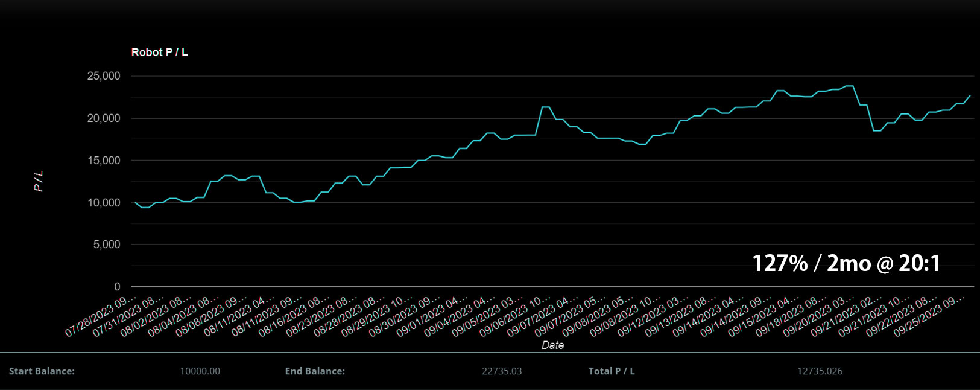Click the Start Balance label
Image resolution: width=980 pixels, height=390 pixels.
(42, 371)
